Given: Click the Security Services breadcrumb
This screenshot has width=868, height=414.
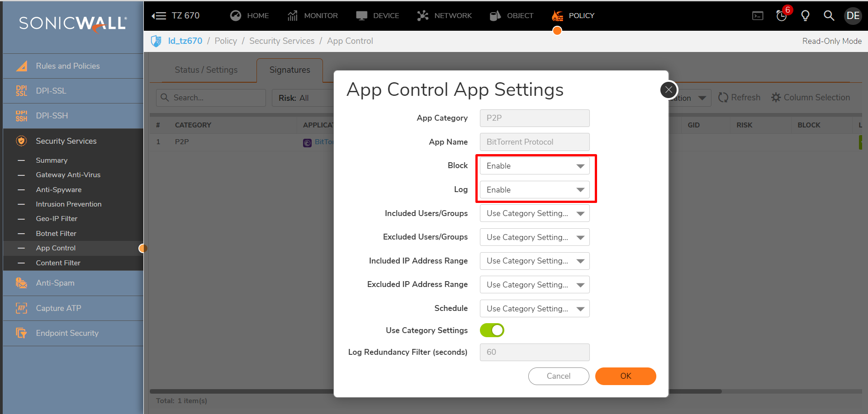Looking at the screenshot, I should [x=282, y=41].
